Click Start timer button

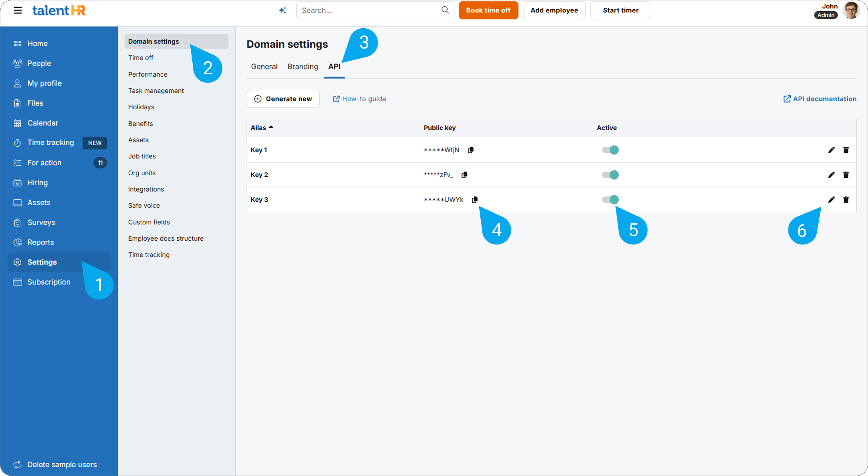[x=621, y=10]
